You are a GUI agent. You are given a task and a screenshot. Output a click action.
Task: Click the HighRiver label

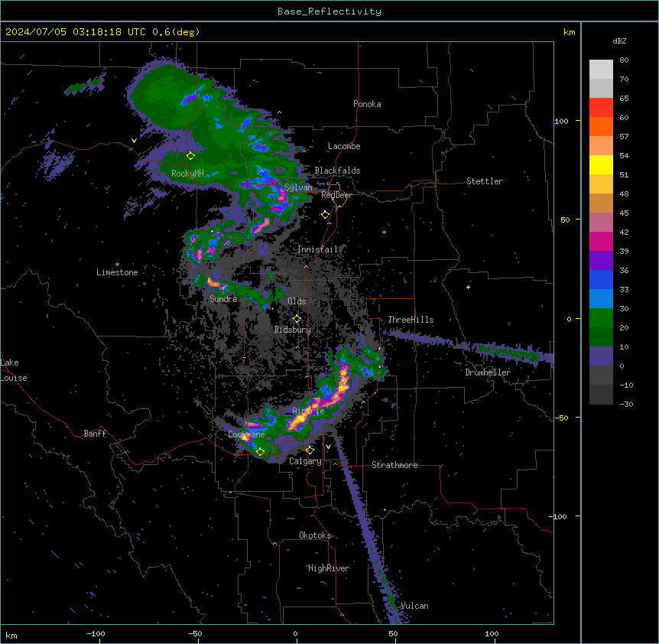[329, 568]
